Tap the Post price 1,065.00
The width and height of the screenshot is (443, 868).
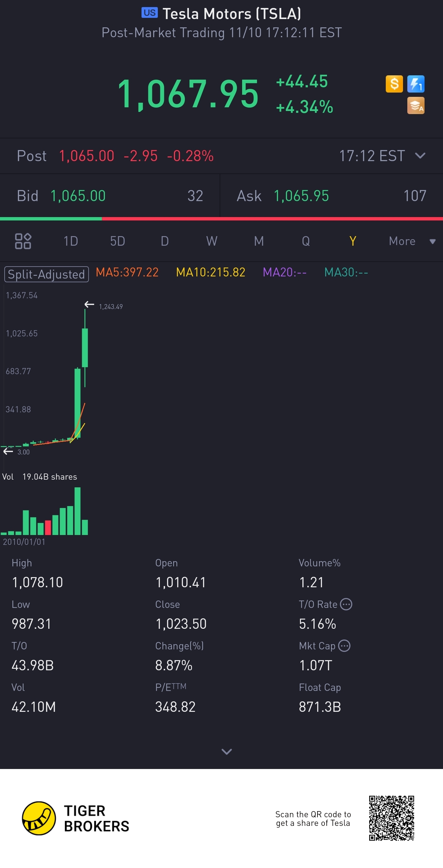pyautogui.click(x=87, y=156)
